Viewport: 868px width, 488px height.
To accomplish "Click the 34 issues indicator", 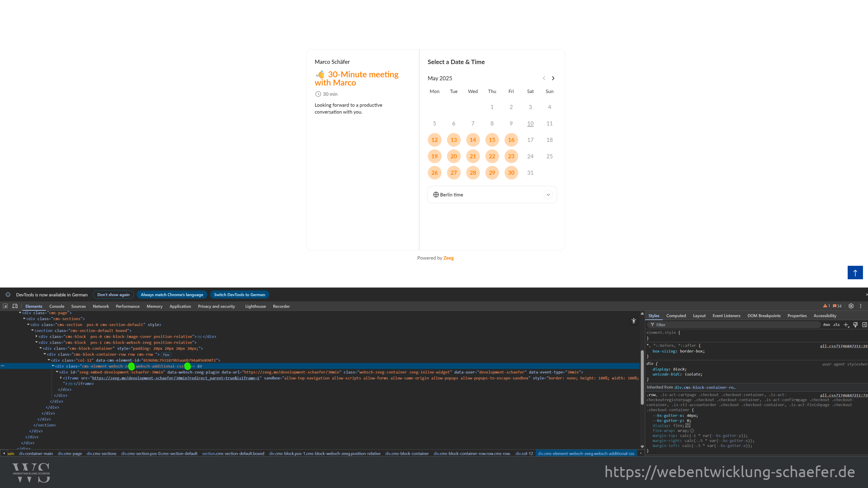I will 837,306.
